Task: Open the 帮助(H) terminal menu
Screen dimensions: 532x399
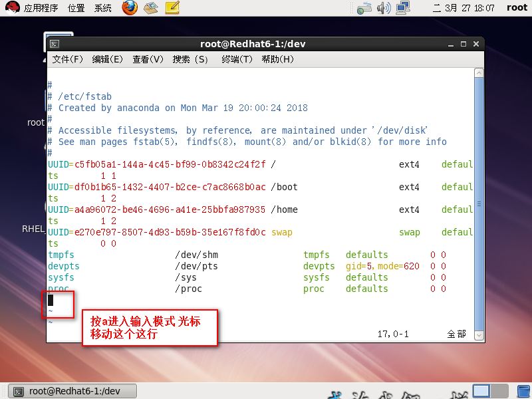Action: [x=277, y=59]
